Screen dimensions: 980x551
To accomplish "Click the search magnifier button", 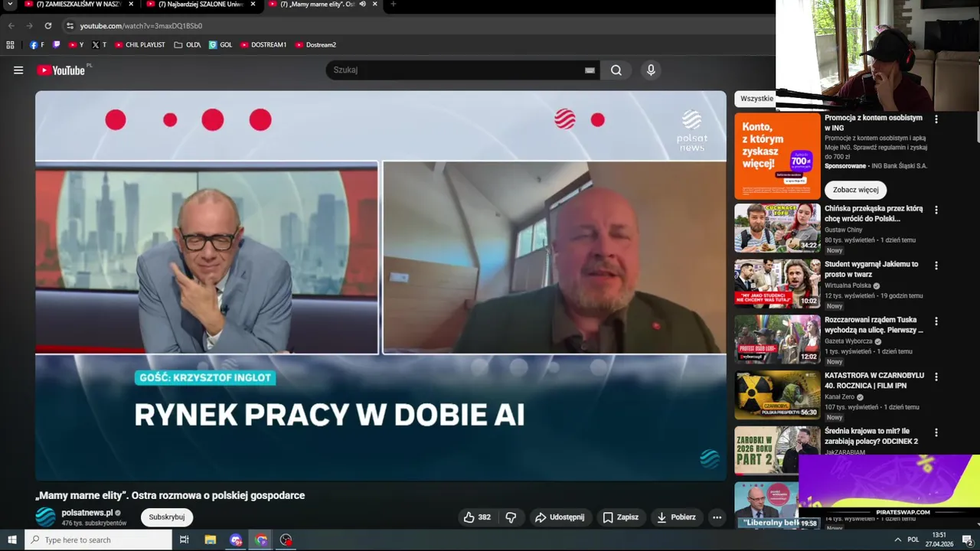I will pyautogui.click(x=616, y=70).
